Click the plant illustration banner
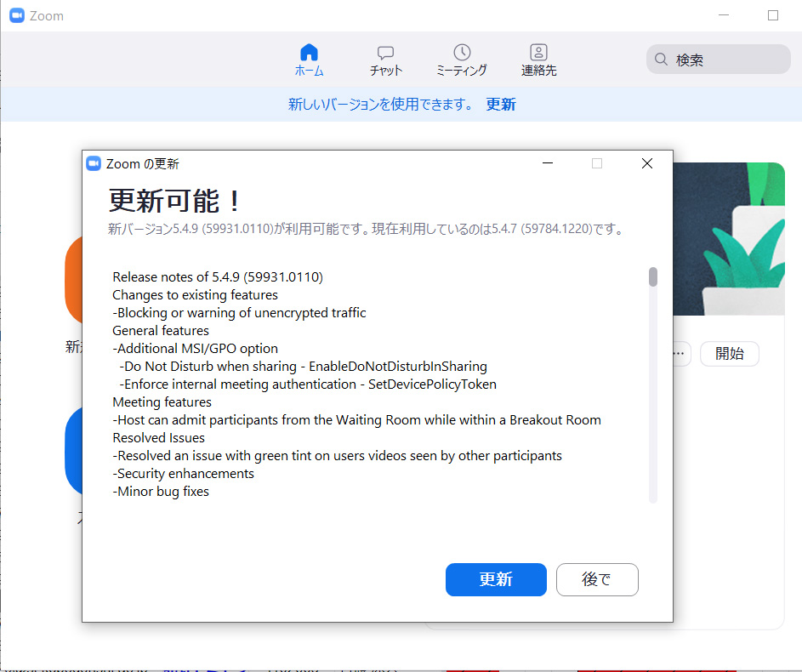Image resolution: width=802 pixels, height=672 pixels. (729, 239)
